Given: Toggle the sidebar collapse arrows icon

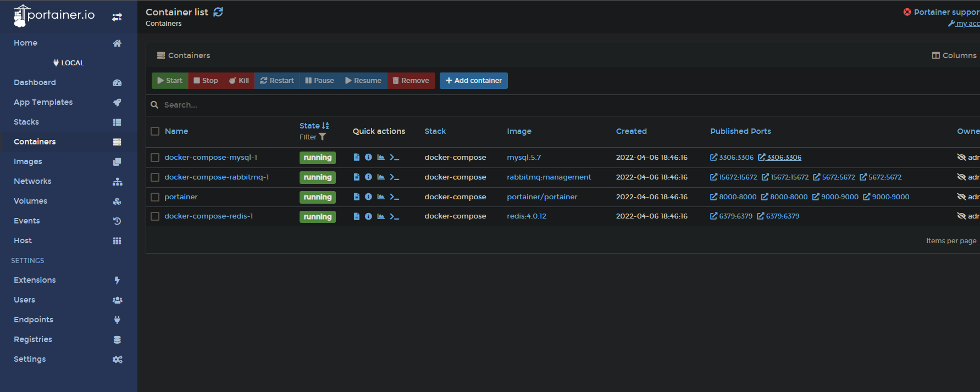Looking at the screenshot, I should (117, 17).
